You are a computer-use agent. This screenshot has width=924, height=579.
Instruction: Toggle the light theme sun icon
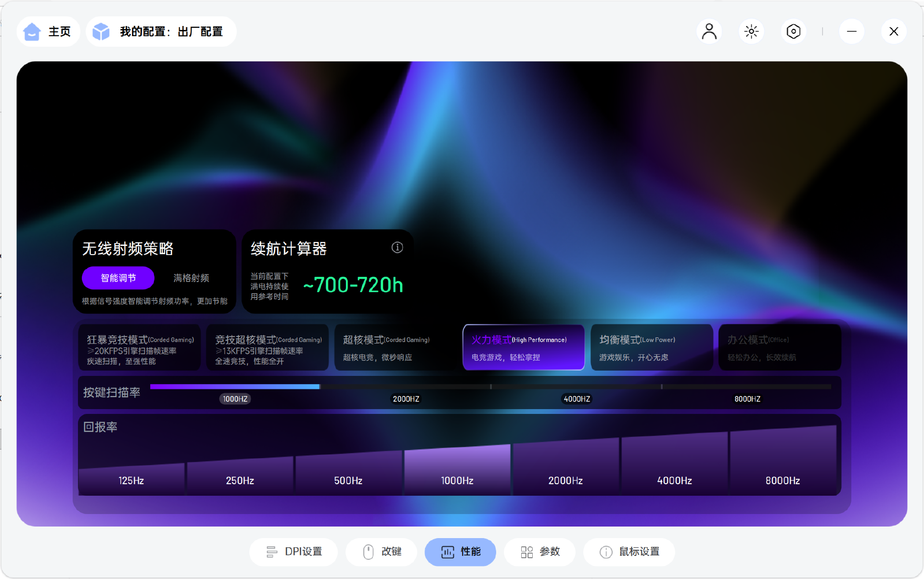click(x=751, y=32)
